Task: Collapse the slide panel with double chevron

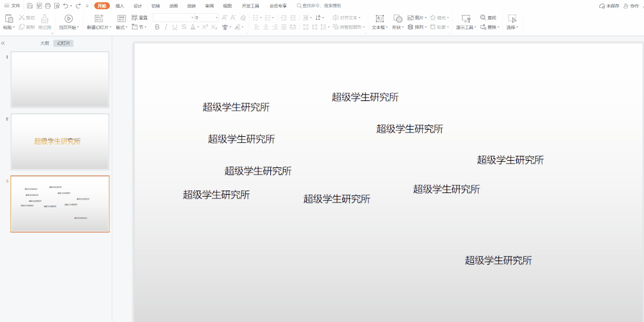Action: coord(3,43)
